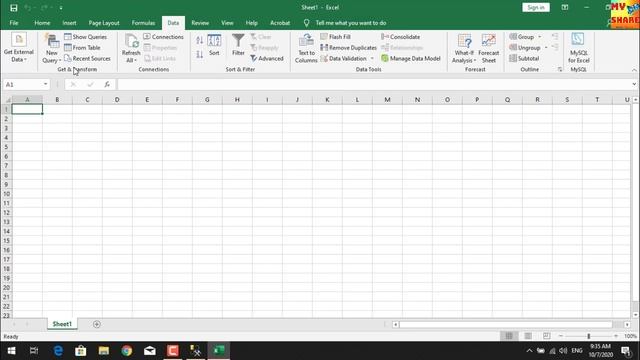The width and height of the screenshot is (640, 360).
Task: Open Data Validation
Action: tap(344, 59)
